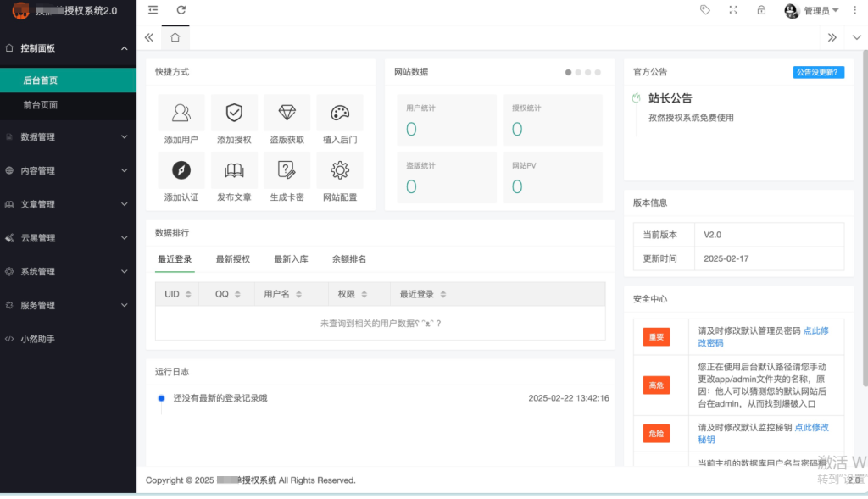Select 前台页面 in the sidebar
Screen dimensions: 868x499
[x=41, y=105]
